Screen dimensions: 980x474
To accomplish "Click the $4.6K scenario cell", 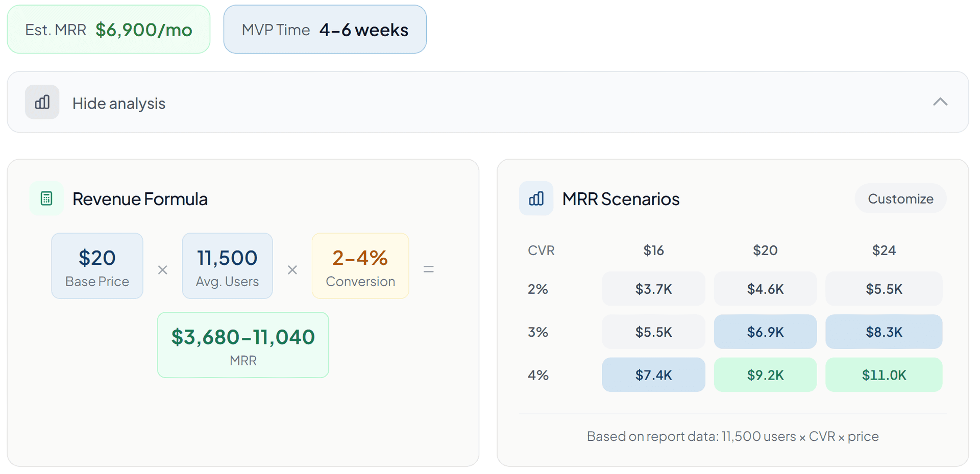I will 765,289.
